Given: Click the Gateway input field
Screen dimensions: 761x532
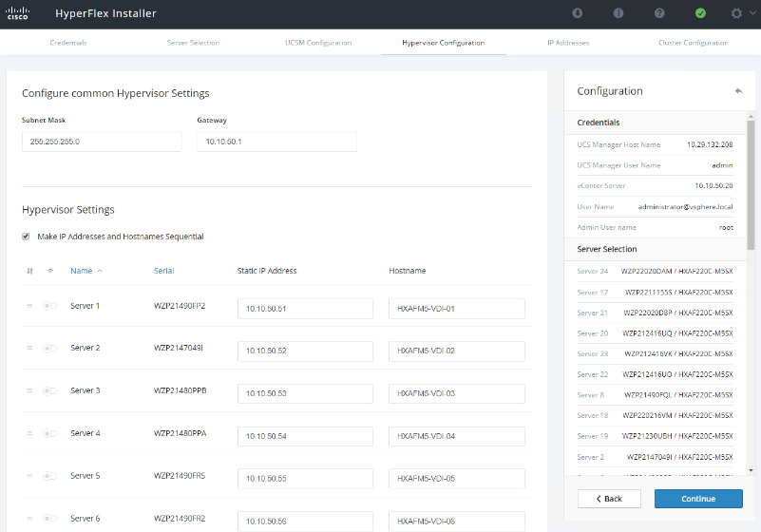Looking at the screenshot, I should pyautogui.click(x=276, y=142).
